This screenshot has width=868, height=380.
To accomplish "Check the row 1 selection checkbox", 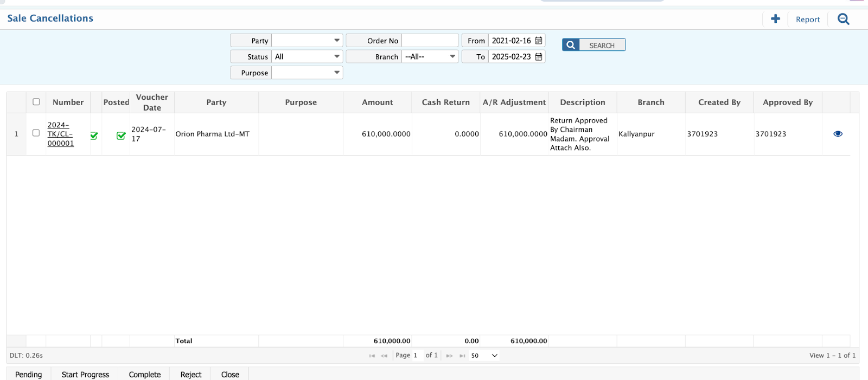I will [x=36, y=133].
